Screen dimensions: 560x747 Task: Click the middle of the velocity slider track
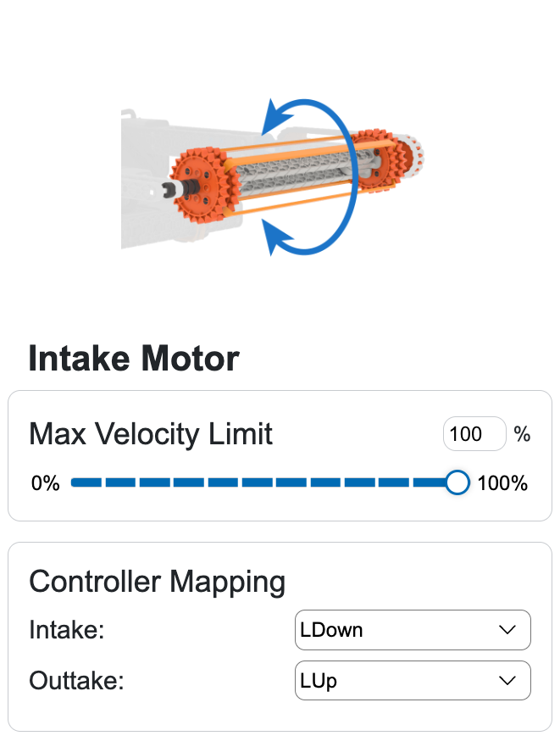coord(264,483)
